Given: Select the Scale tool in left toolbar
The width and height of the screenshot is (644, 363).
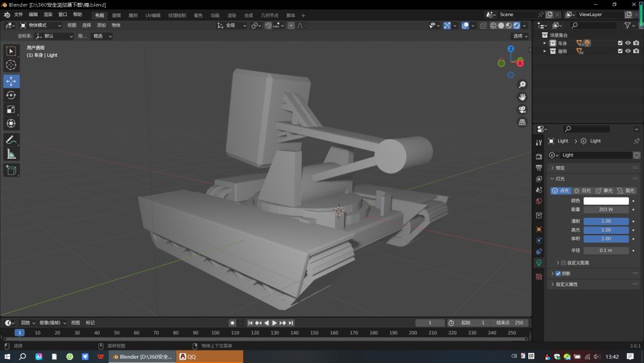Looking at the screenshot, I should pos(11,109).
